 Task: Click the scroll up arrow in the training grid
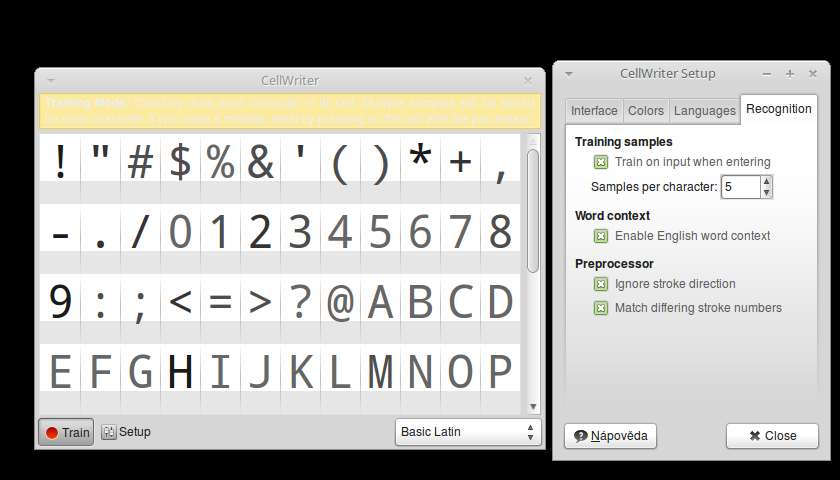pos(532,142)
